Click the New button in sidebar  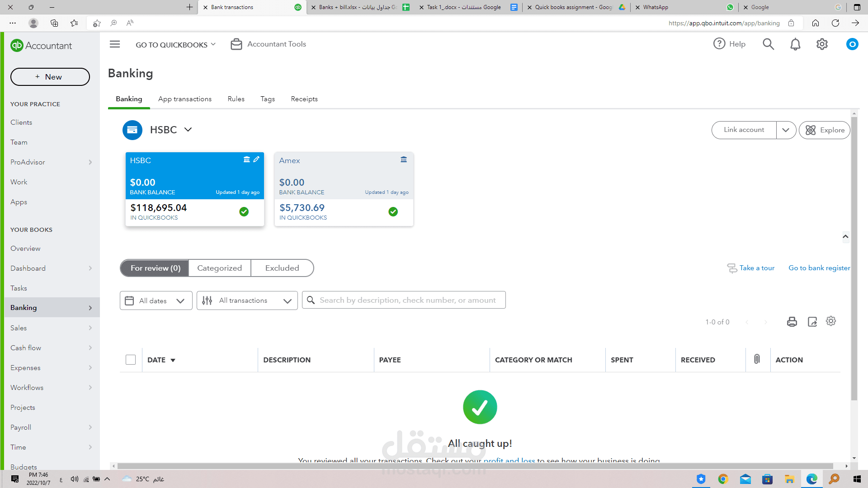(x=50, y=77)
